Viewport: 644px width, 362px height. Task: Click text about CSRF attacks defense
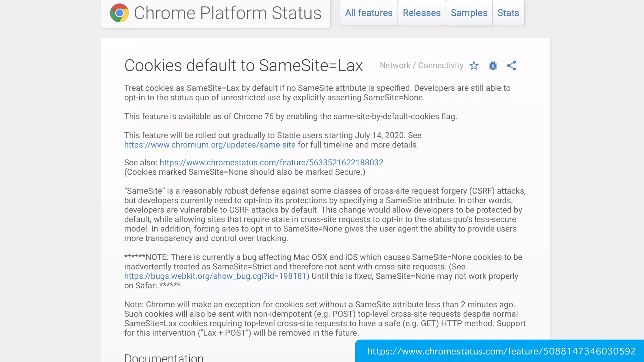pyautogui.click(x=325, y=215)
